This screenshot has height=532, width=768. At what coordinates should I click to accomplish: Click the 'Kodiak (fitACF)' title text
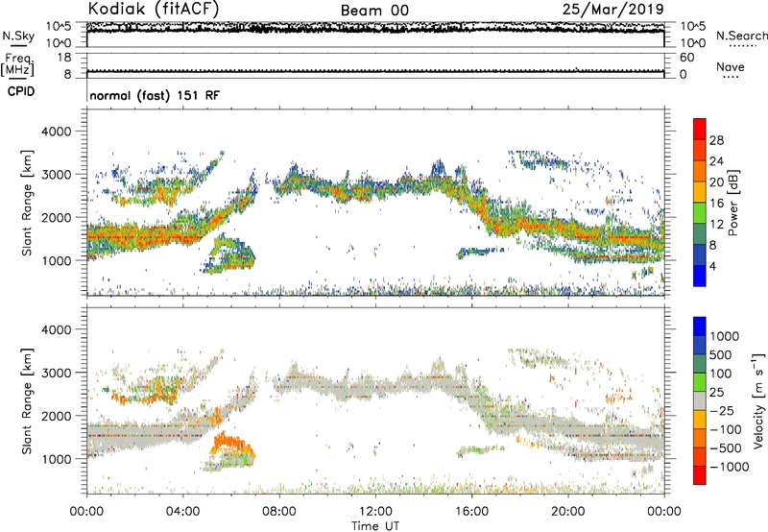154,9
